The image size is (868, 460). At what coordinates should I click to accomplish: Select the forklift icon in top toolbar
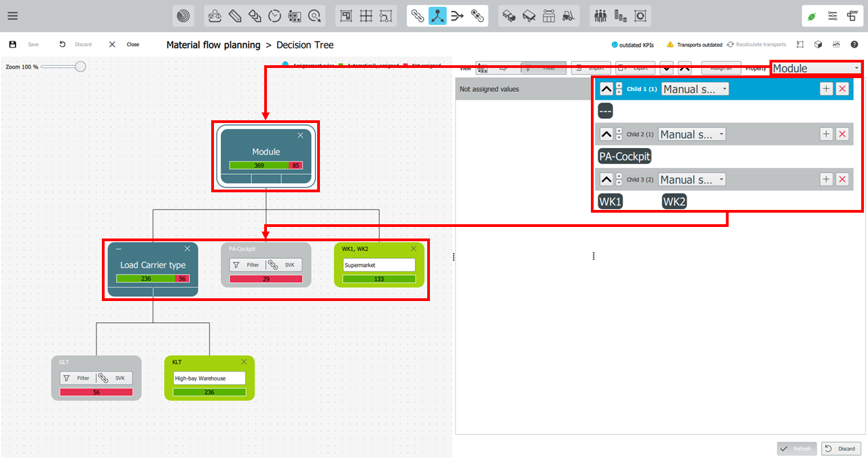coord(569,16)
